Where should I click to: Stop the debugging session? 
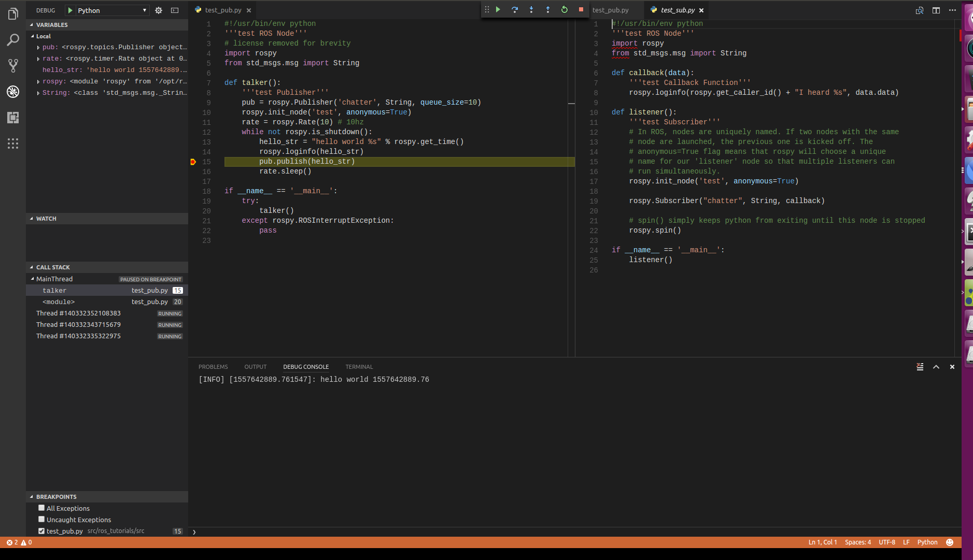coord(581,10)
